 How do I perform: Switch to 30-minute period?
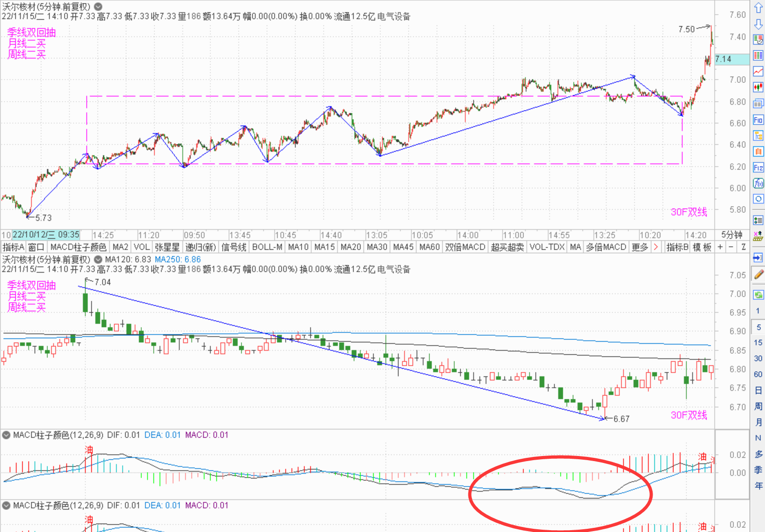point(758,358)
